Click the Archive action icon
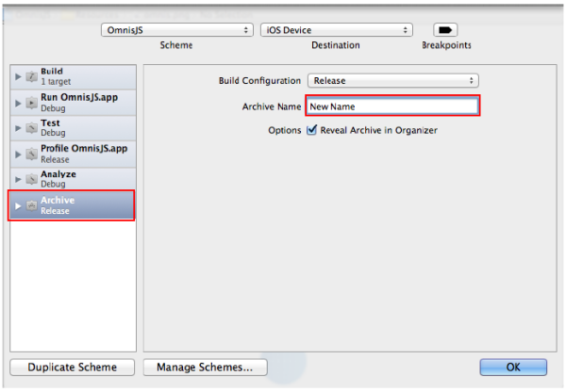This screenshot has width=566, height=392. [31, 205]
